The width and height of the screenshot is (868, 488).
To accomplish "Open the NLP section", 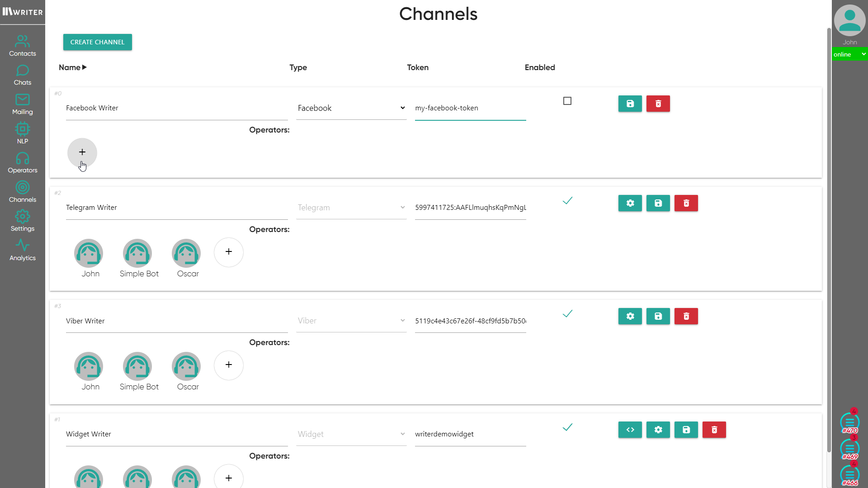I will click(x=23, y=133).
